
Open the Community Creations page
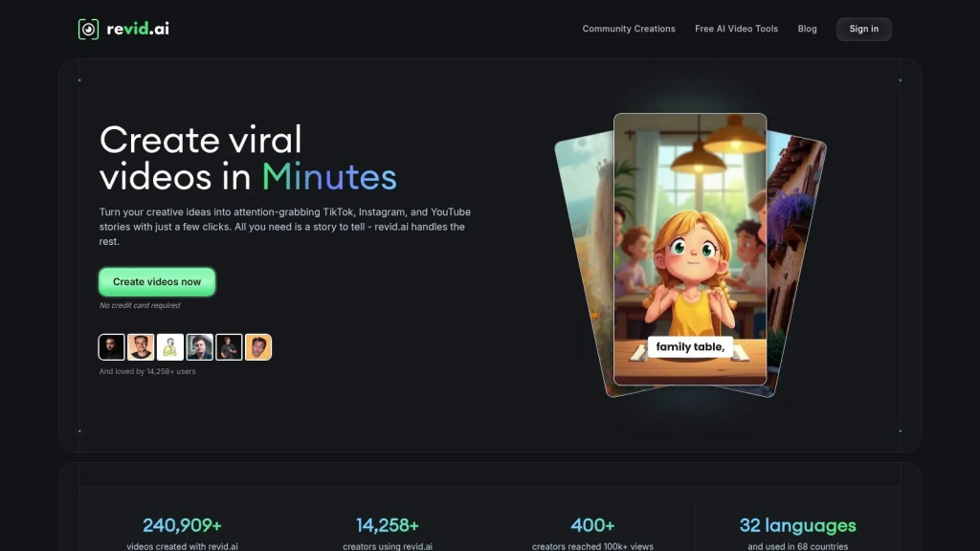628,29
